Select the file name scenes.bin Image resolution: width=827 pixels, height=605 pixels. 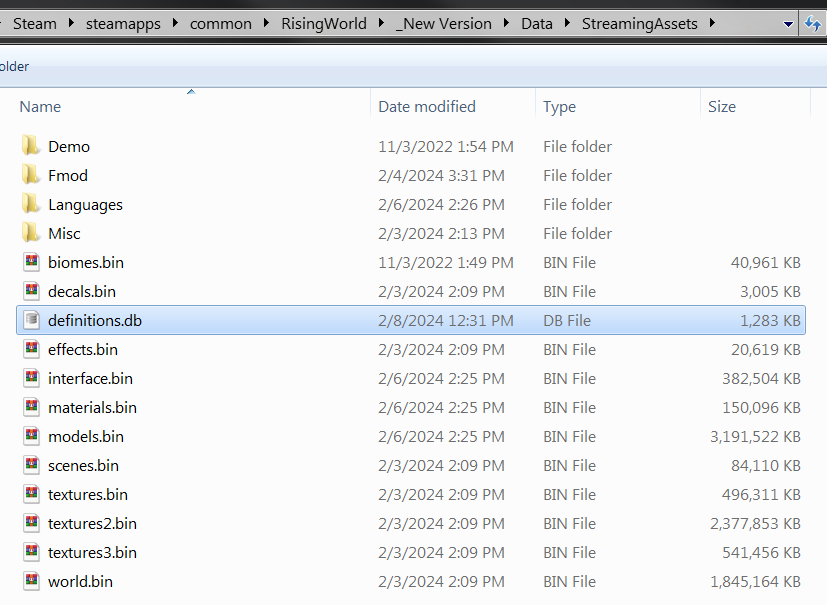tap(83, 465)
